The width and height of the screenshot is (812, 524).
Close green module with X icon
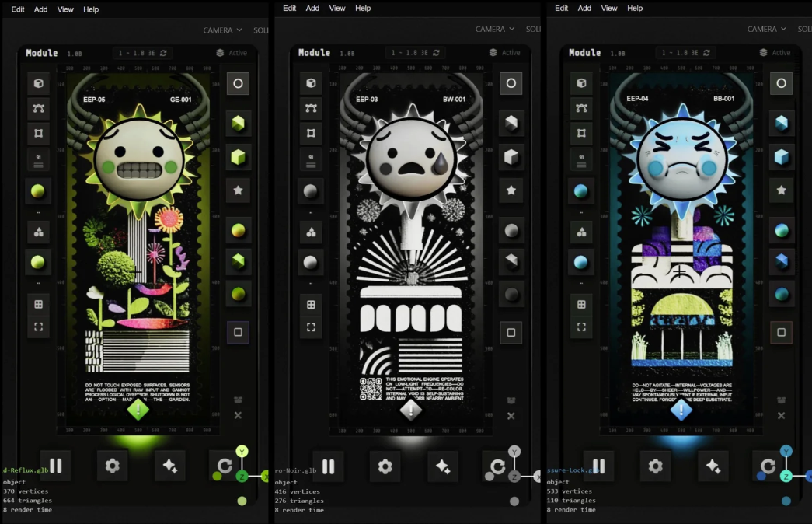(x=239, y=415)
